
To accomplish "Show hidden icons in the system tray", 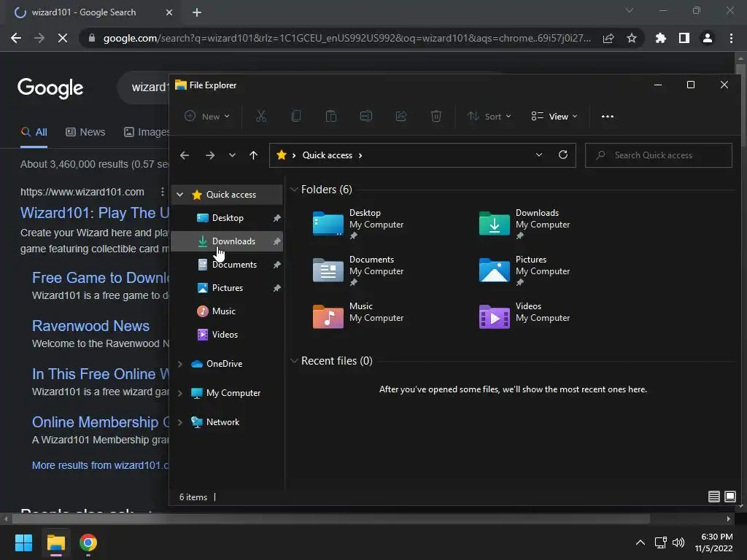I will (640, 542).
